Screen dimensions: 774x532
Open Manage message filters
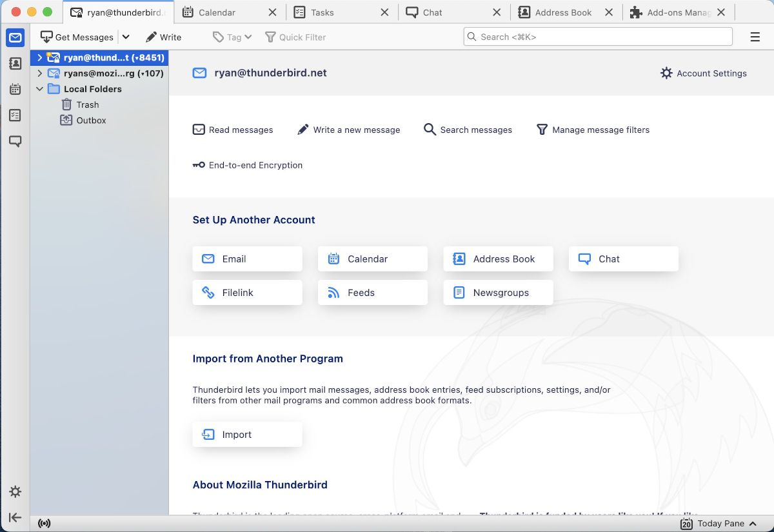593,130
